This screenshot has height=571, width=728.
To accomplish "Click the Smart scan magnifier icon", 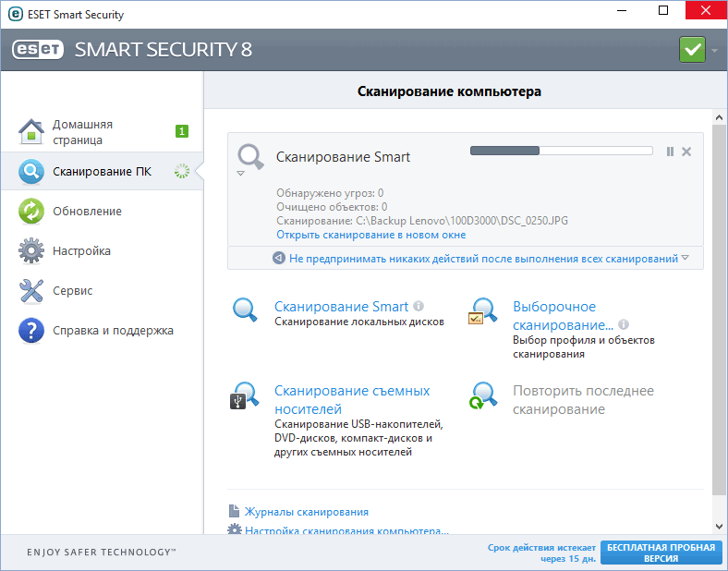I will [245, 310].
